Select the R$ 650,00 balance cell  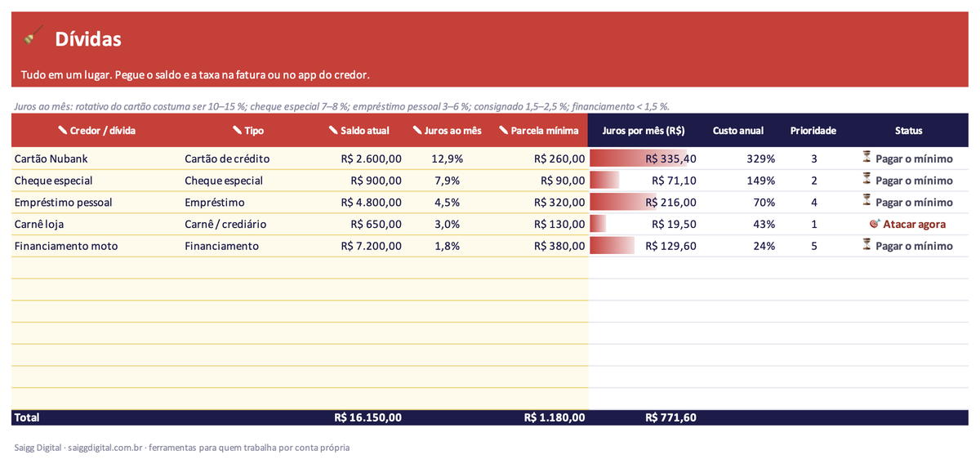[360, 224]
